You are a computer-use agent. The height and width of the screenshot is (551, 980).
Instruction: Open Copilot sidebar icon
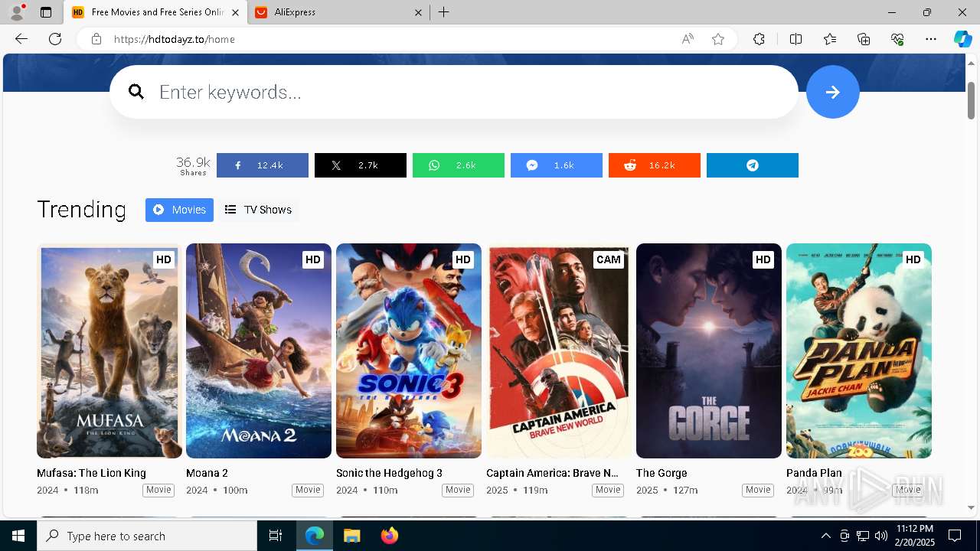(x=962, y=39)
